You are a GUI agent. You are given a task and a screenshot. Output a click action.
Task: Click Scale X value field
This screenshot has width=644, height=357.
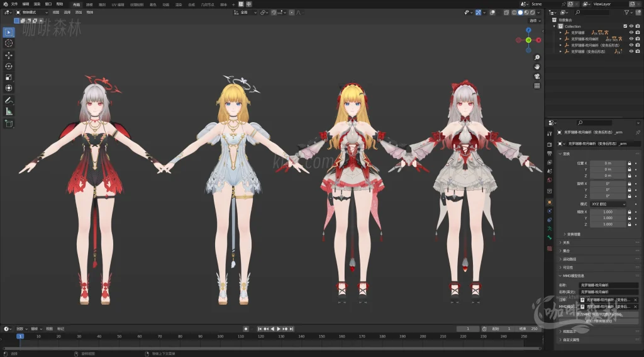pyautogui.click(x=608, y=212)
